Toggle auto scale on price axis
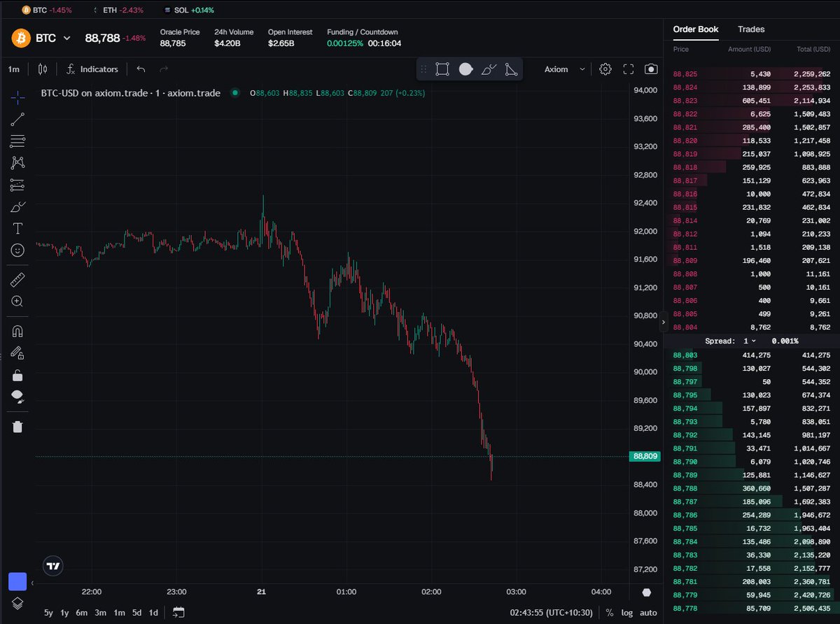 pyautogui.click(x=649, y=613)
